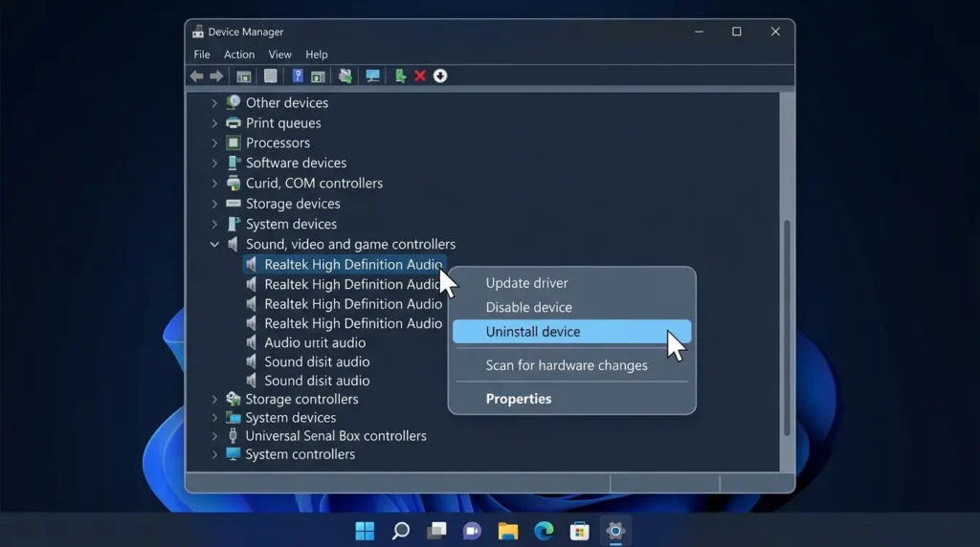Click the scan for hardware changes toolbar icon
Screen dimensions: 980x547
click(x=345, y=77)
